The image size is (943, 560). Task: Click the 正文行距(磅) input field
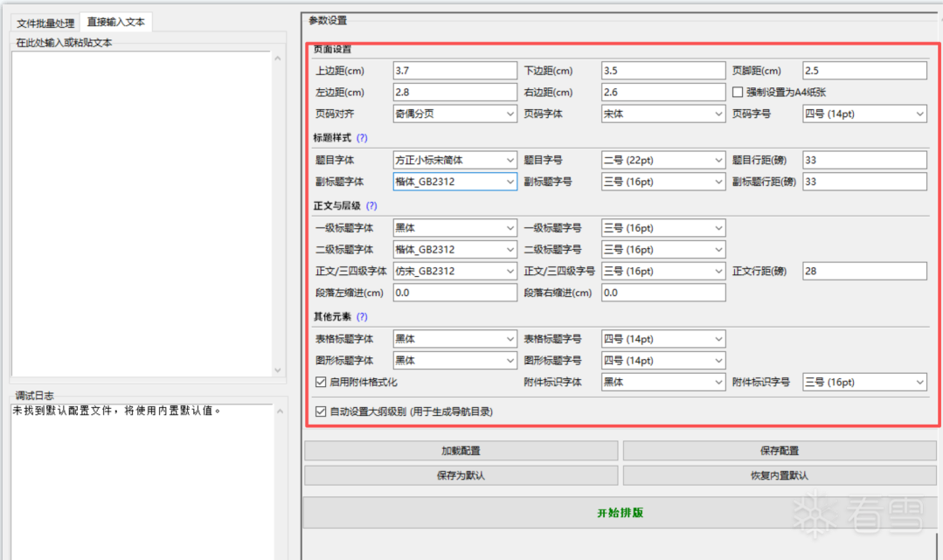click(863, 271)
